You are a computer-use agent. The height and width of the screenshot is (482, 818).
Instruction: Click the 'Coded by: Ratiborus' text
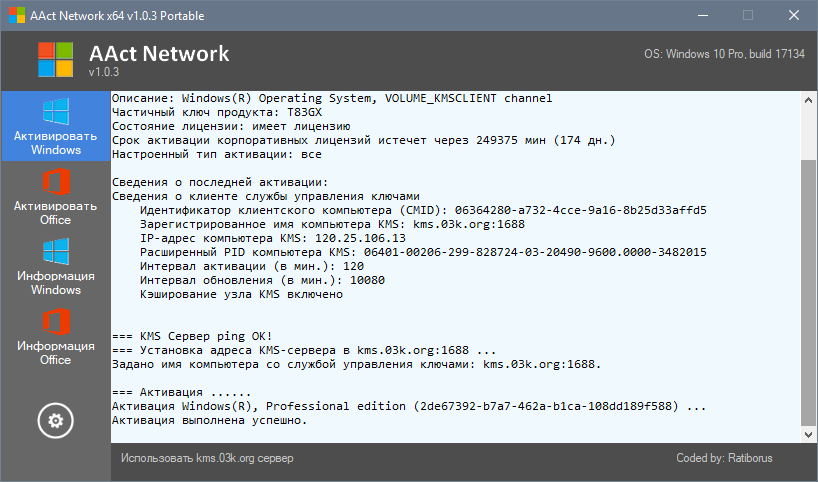pos(724,458)
